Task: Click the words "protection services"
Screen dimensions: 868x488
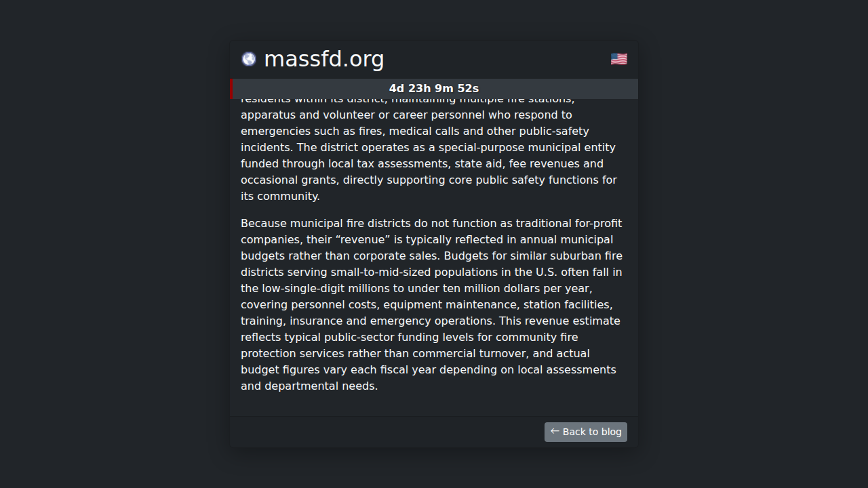Action: [x=292, y=353]
